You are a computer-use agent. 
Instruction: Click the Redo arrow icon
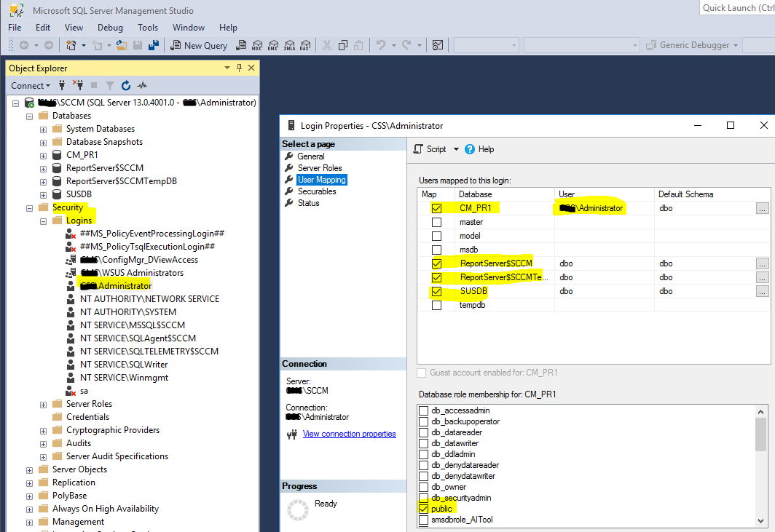[x=406, y=45]
